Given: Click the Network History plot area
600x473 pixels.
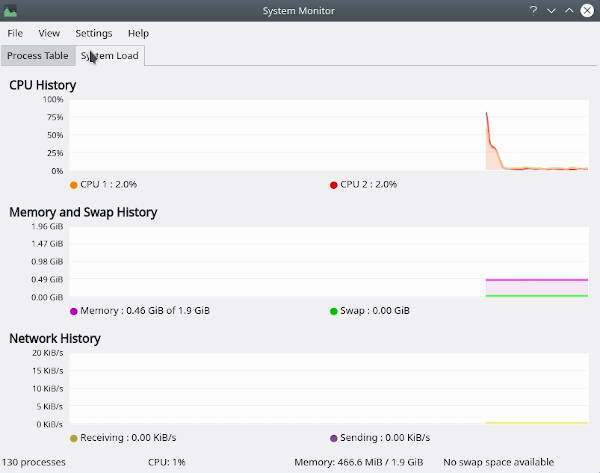Looking at the screenshot, I should (x=329, y=388).
